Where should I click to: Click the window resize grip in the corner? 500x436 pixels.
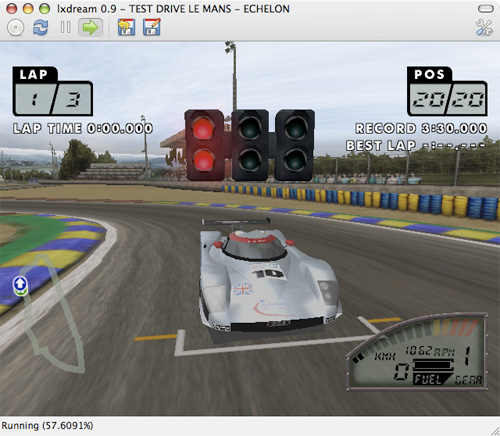point(495,431)
